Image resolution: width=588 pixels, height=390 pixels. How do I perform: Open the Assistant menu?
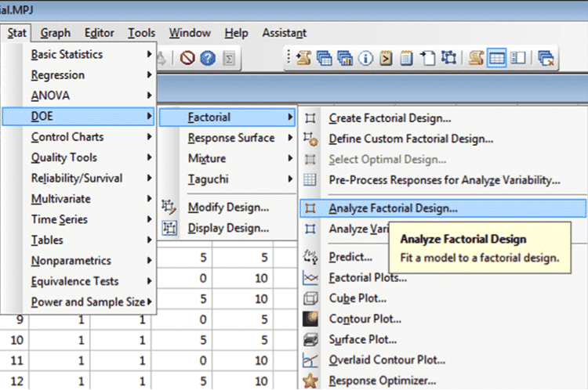285,33
